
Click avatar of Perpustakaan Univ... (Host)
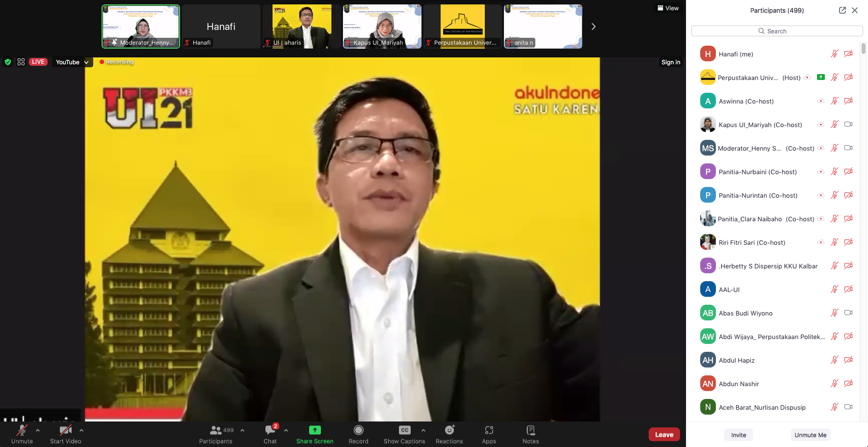pos(708,78)
